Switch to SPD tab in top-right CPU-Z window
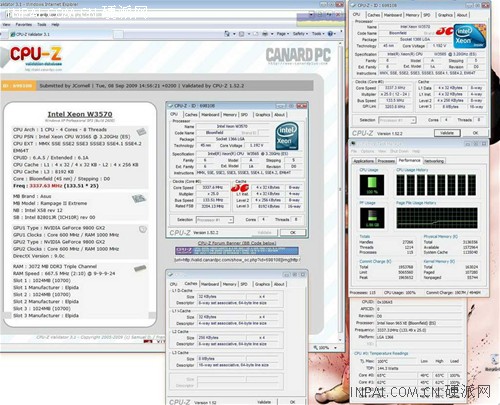The height and width of the screenshot is (405, 500). 427,15
